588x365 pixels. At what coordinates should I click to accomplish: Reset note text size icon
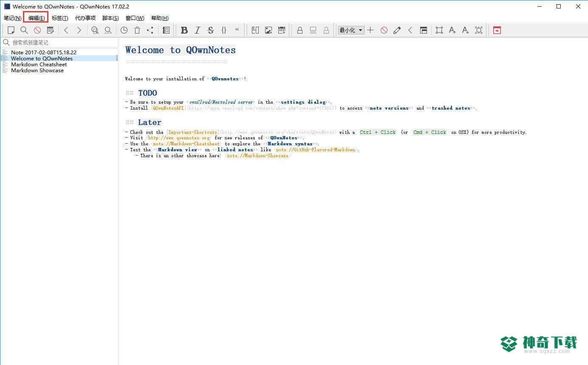479,30
